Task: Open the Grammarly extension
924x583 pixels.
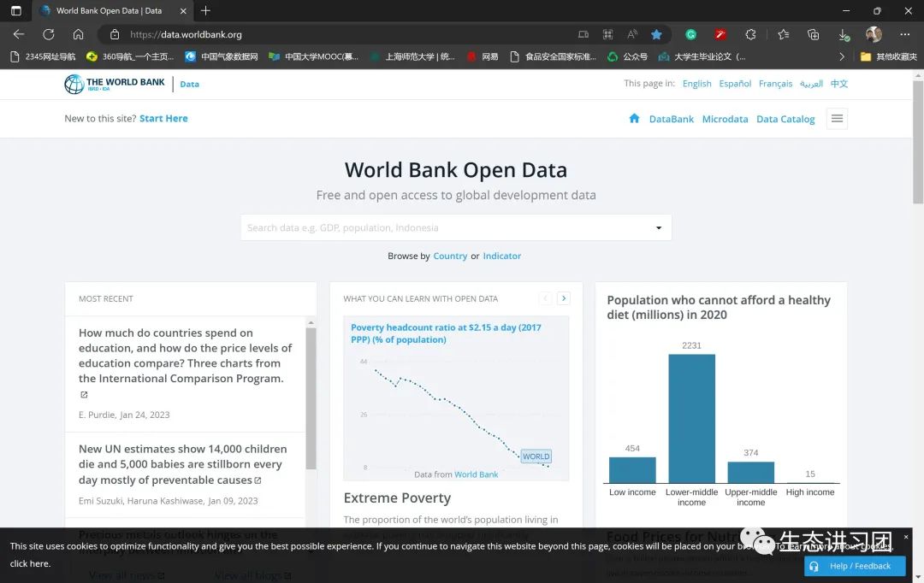Action: (690, 35)
